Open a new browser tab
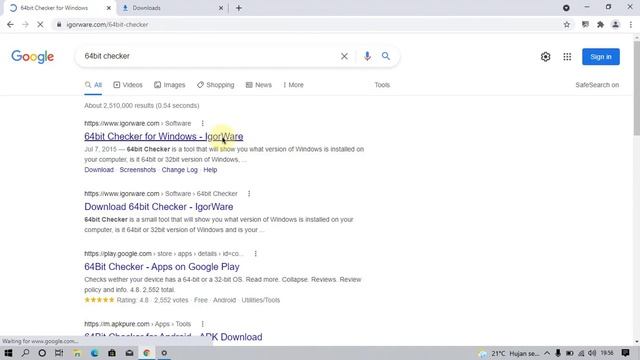640x360 pixels. (239, 8)
